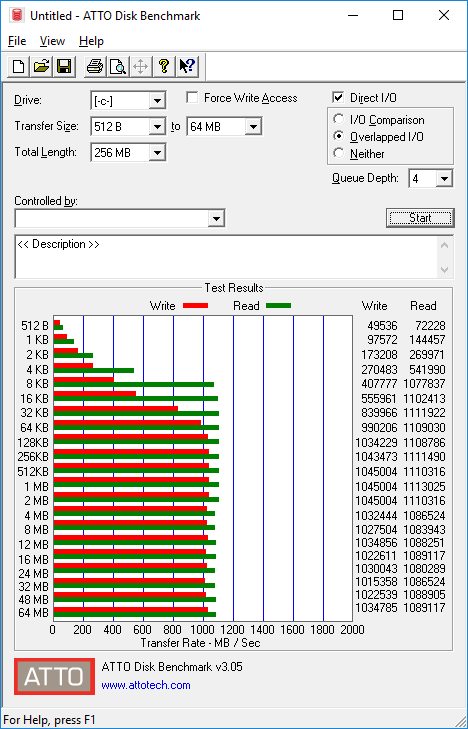This screenshot has width=468, height=729.
Task: Click the Start benchmark button
Action: tap(420, 218)
